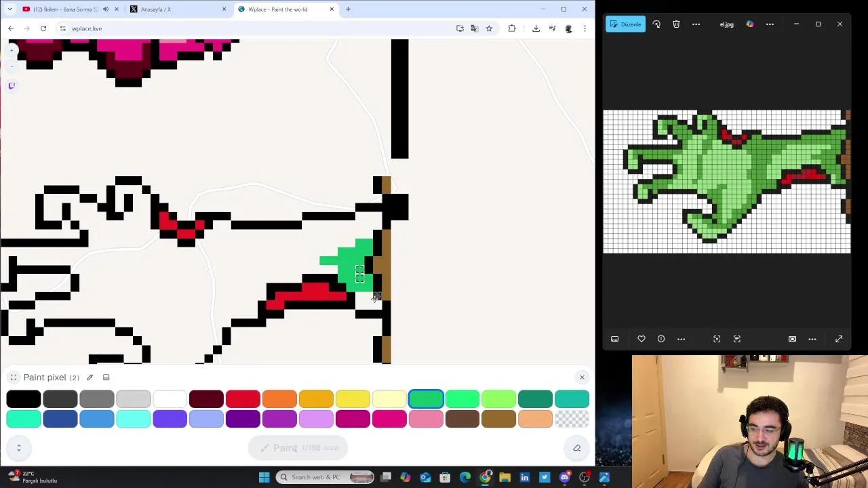Reload the wplace.live page
This screenshot has width=868, height=488.
(x=43, y=28)
